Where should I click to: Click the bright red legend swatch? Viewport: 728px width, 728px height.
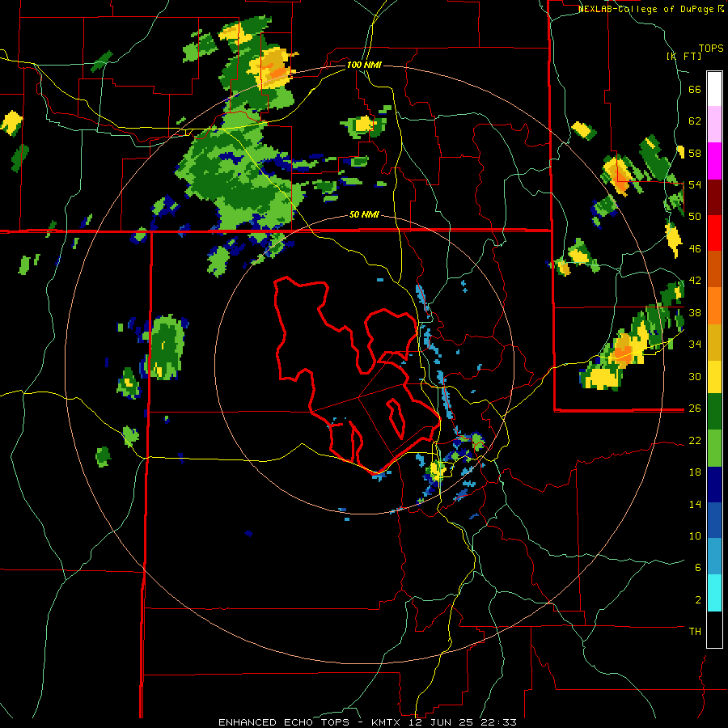714,233
